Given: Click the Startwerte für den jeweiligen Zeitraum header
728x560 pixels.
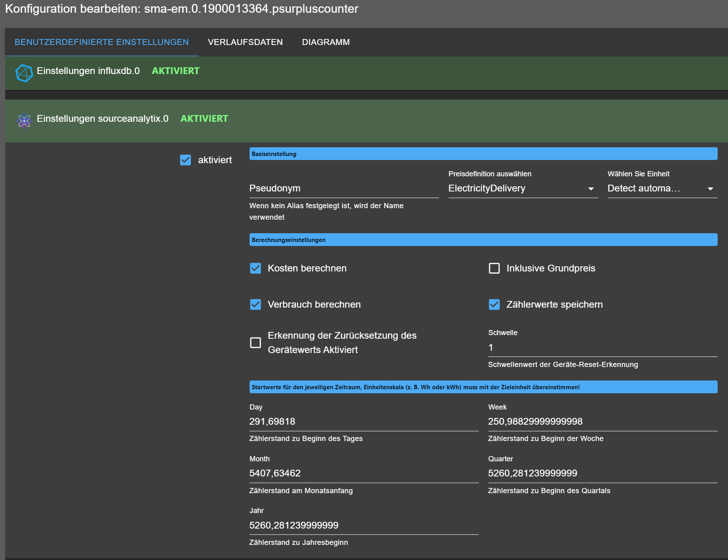Looking at the screenshot, I should tap(483, 387).
